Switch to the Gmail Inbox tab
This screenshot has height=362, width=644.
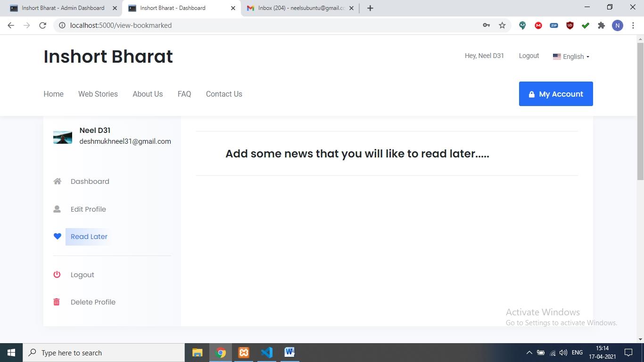[300, 8]
